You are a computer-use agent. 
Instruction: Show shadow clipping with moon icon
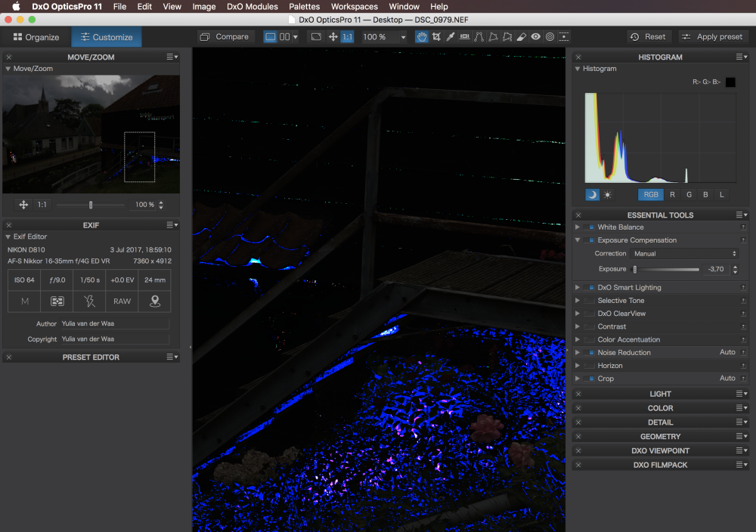(592, 195)
